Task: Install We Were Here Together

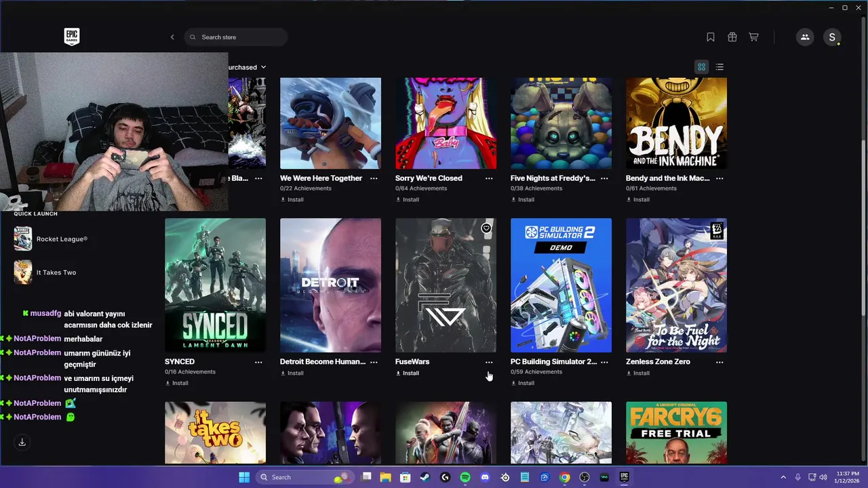Action: pyautogui.click(x=292, y=199)
